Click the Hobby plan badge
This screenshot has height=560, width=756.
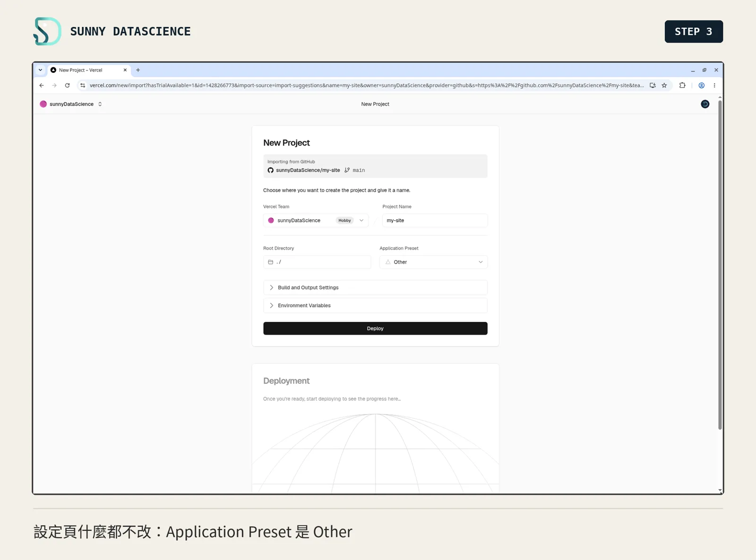(x=345, y=220)
